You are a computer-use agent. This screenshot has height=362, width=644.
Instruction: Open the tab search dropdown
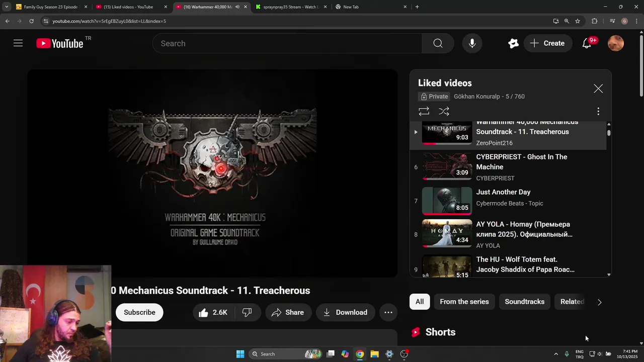pos(6,7)
